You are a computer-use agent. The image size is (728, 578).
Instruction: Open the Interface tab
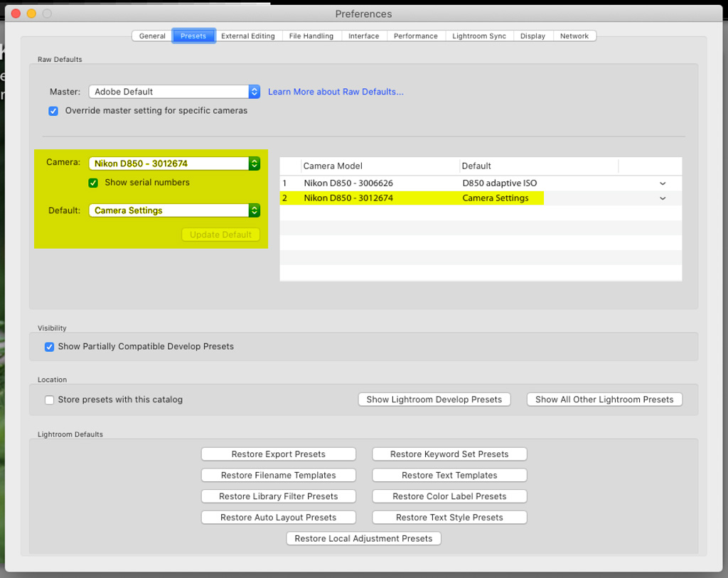(x=363, y=36)
